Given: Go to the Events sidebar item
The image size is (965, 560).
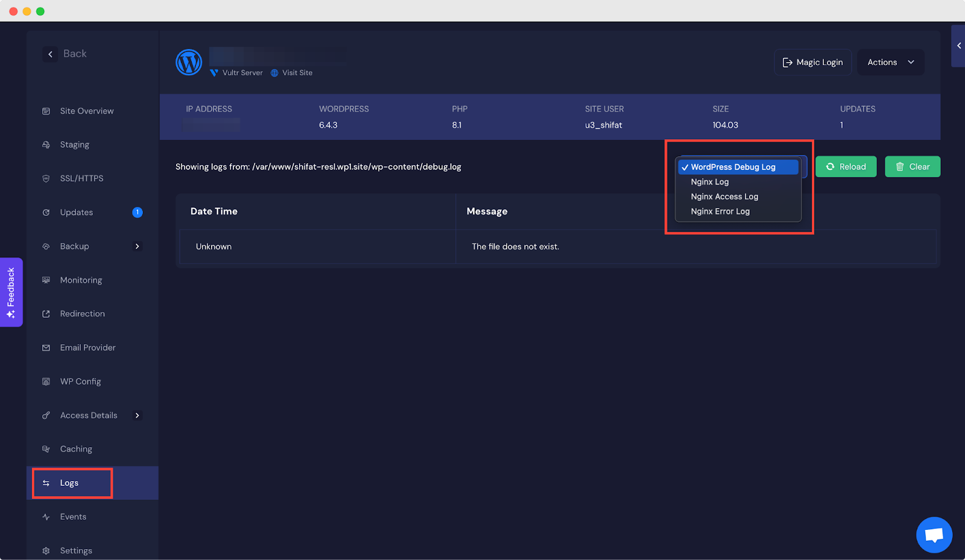Looking at the screenshot, I should (73, 517).
